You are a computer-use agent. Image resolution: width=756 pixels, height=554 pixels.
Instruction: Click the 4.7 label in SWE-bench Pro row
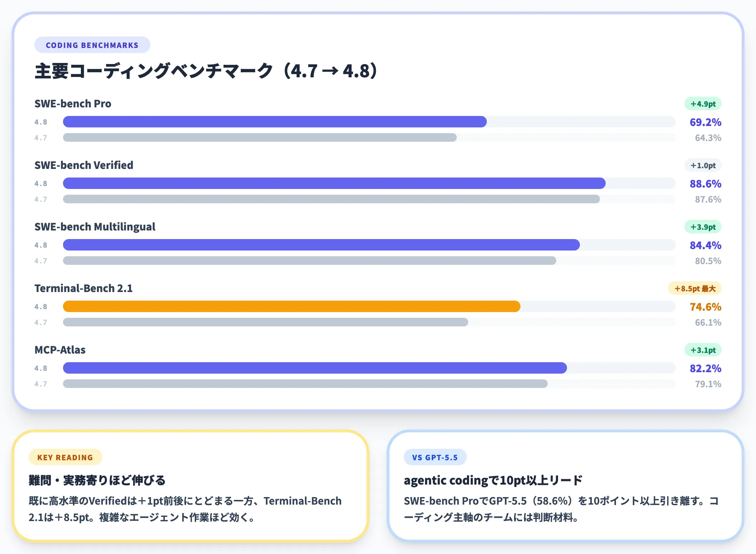(41, 138)
